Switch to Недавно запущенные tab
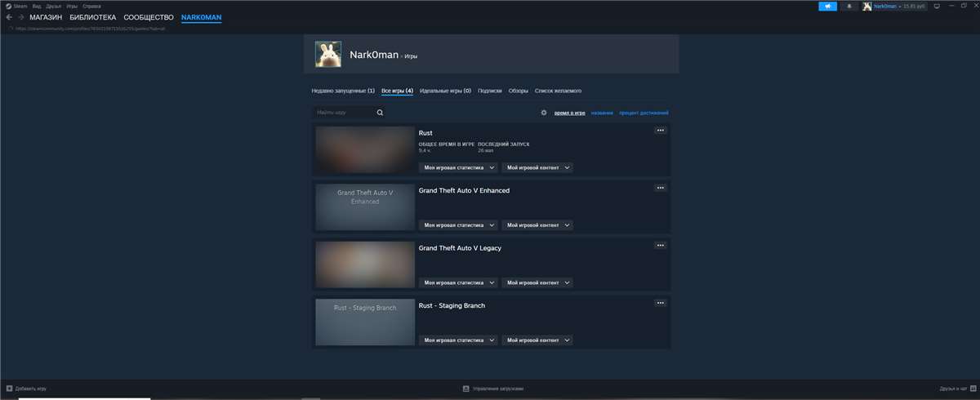 343,91
